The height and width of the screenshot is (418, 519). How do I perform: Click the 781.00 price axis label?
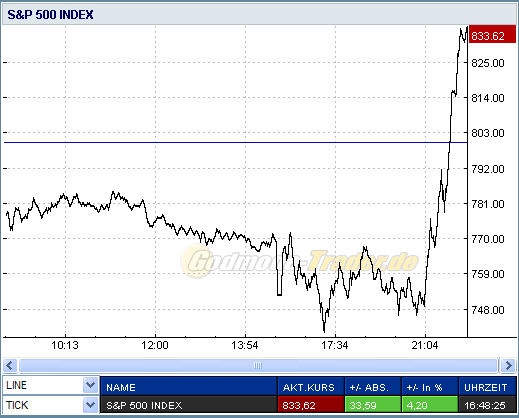[488, 204]
